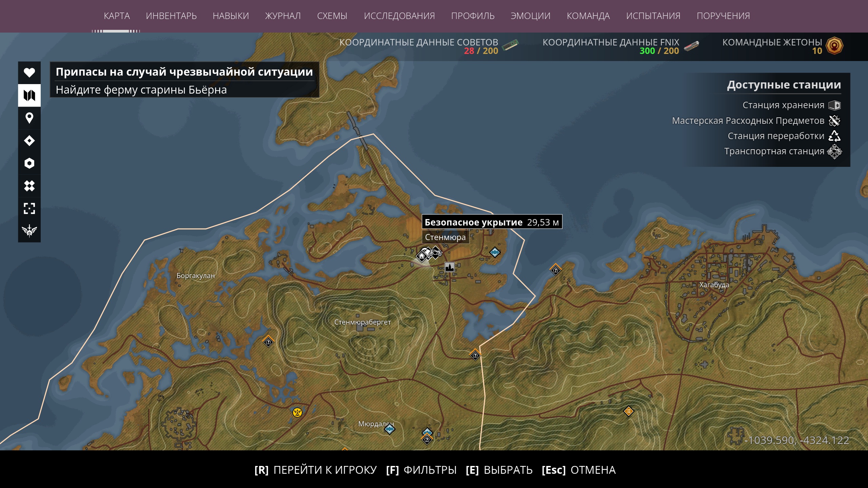
Task: Open the ИНВЕНТАРЬ tab
Action: pyautogui.click(x=171, y=16)
